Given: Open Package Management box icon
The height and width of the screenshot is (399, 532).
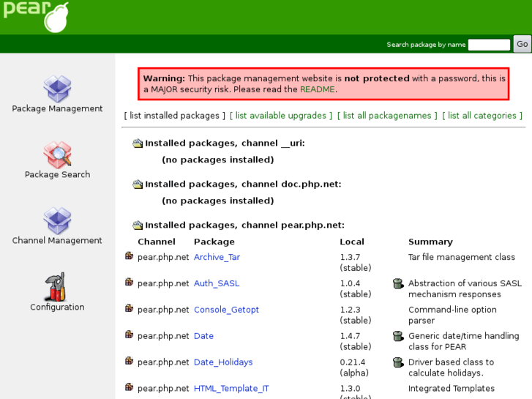Looking at the screenshot, I should 57,89.
